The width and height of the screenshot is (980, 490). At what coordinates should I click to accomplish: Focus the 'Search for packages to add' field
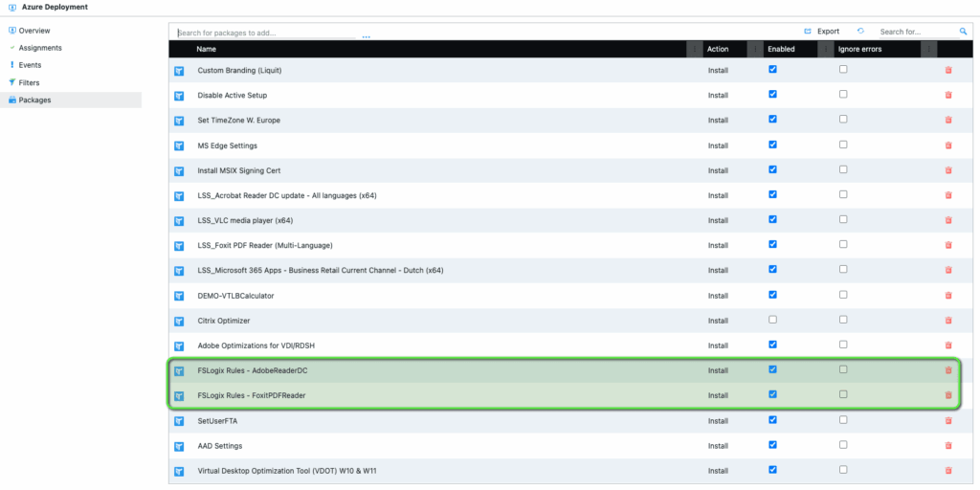(266, 33)
